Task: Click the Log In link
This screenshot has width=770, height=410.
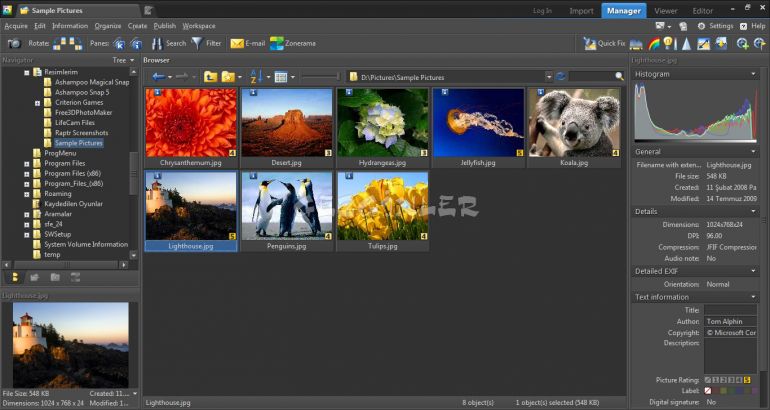Action: tap(542, 11)
